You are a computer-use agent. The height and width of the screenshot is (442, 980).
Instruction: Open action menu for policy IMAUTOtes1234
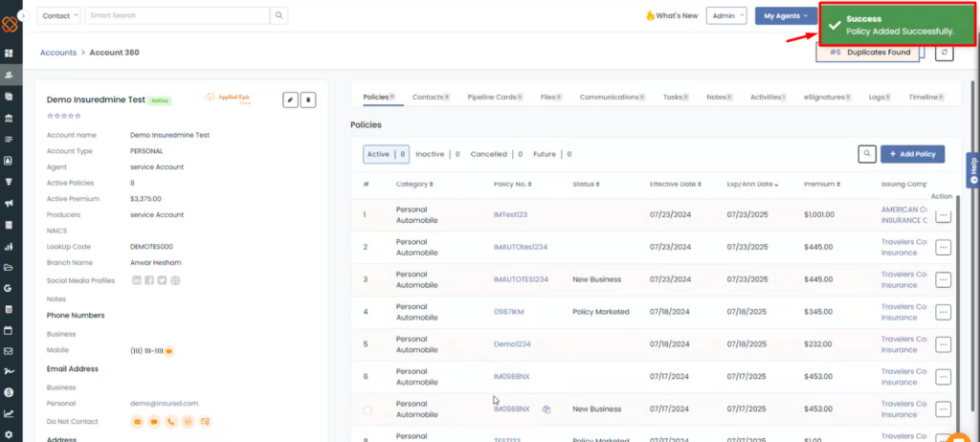pos(943,248)
